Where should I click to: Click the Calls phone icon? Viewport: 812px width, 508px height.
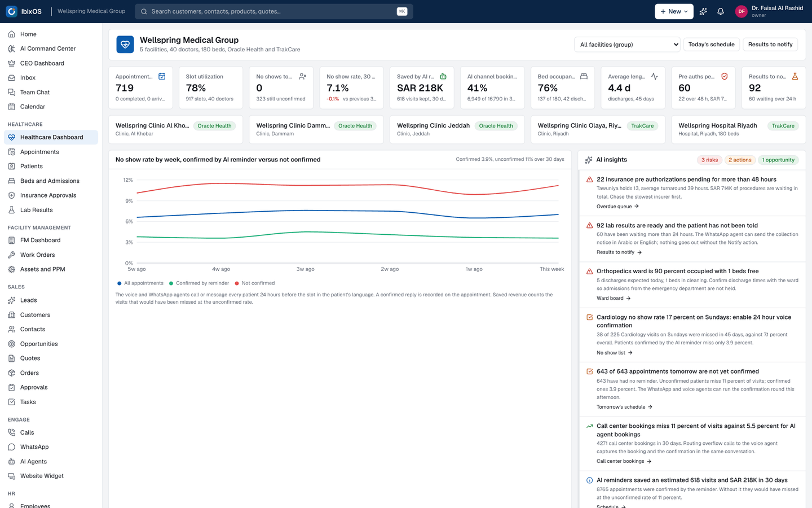[x=11, y=432]
